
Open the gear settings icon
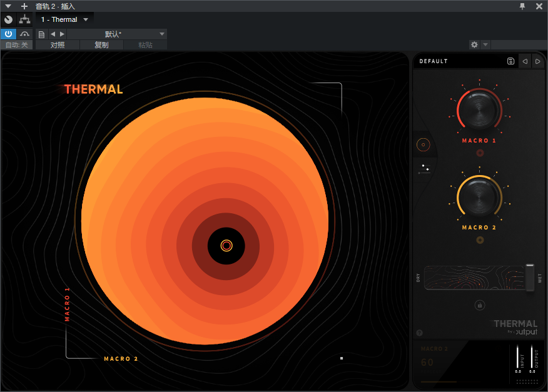(x=474, y=45)
